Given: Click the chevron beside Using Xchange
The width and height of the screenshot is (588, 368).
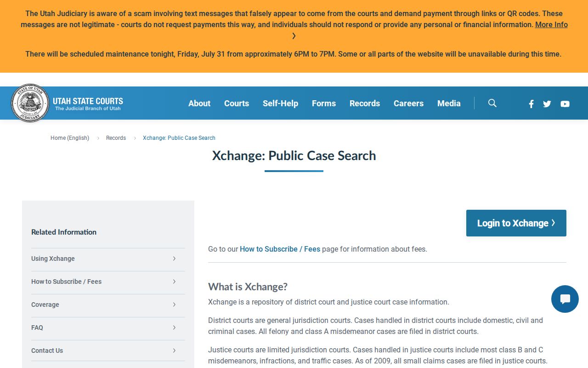Looking at the screenshot, I should (x=174, y=259).
